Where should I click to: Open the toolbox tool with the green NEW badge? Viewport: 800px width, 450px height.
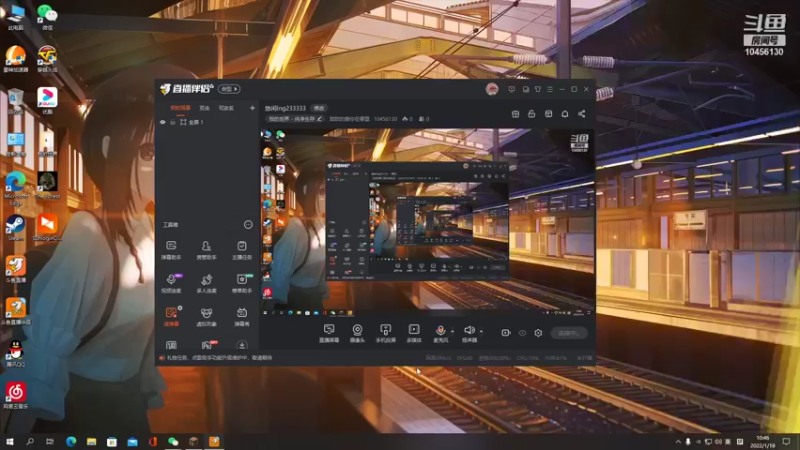[x=242, y=283]
